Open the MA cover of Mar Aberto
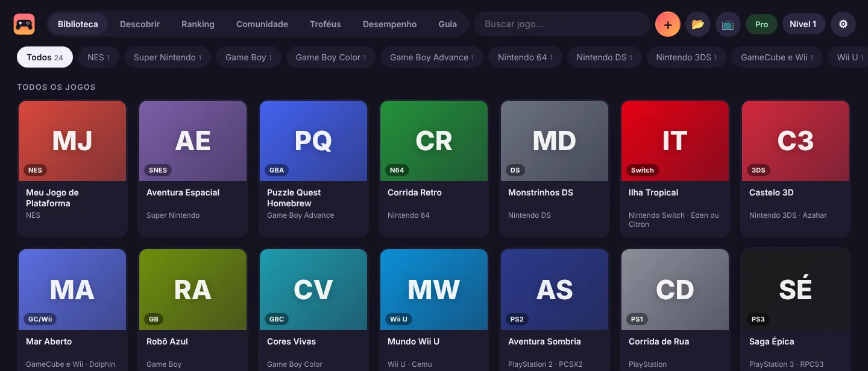 (x=72, y=290)
